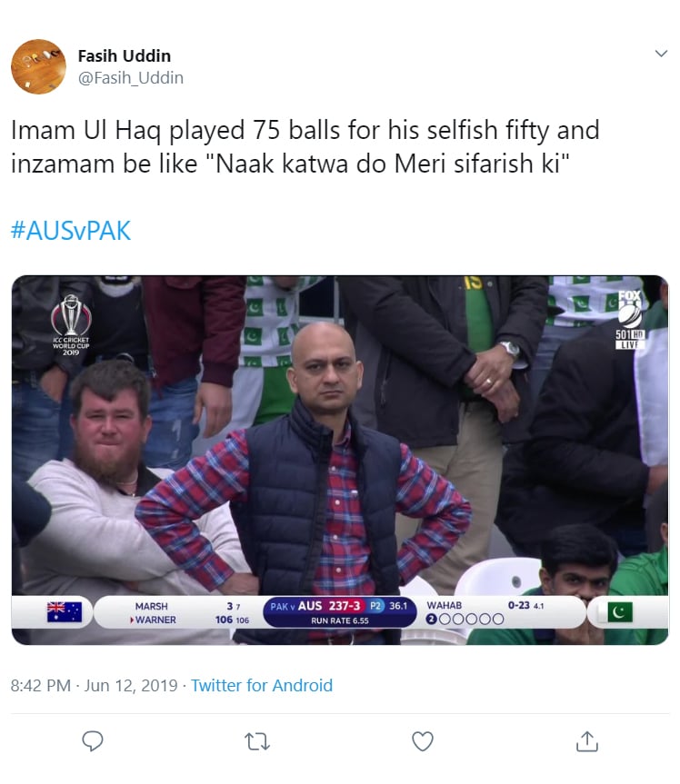The image size is (680, 784).
Task: Click the Fox 501 HD Live logo
Action: pos(629,320)
